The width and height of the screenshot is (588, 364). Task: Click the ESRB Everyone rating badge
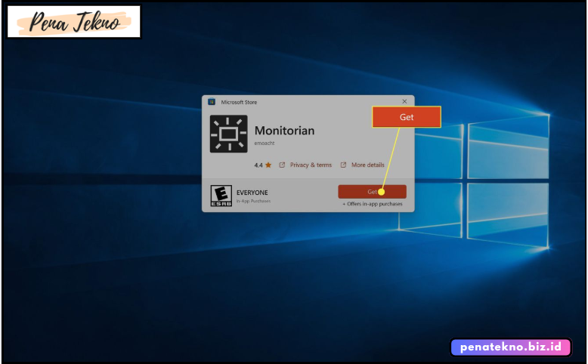221,196
